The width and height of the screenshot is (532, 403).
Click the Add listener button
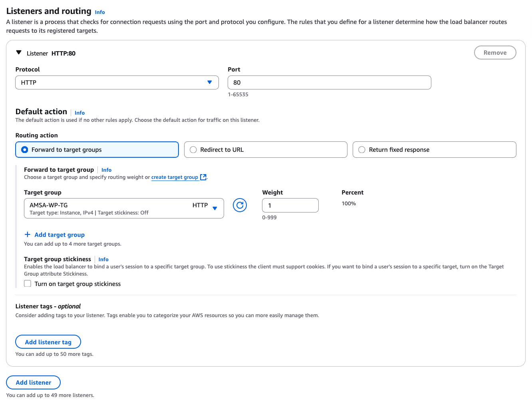34,383
